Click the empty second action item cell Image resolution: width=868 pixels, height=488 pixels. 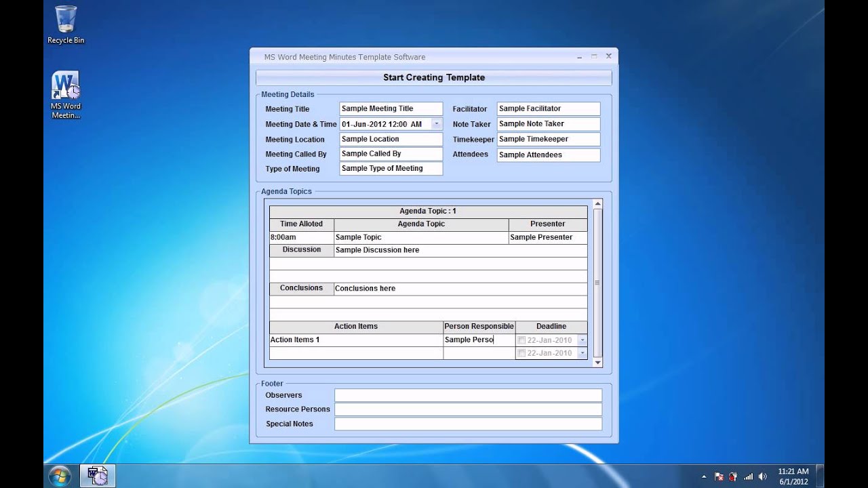click(x=356, y=353)
